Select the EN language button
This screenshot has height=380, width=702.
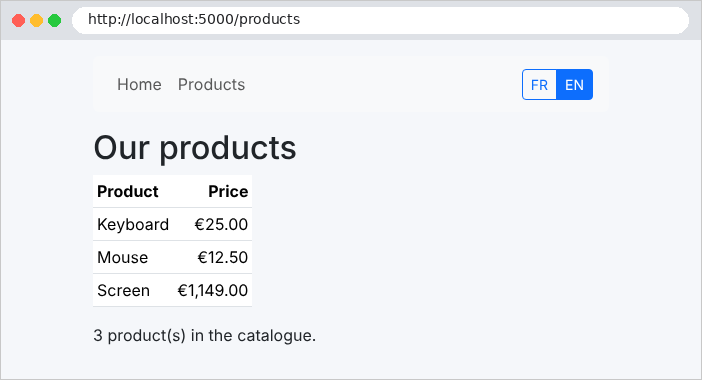point(574,85)
